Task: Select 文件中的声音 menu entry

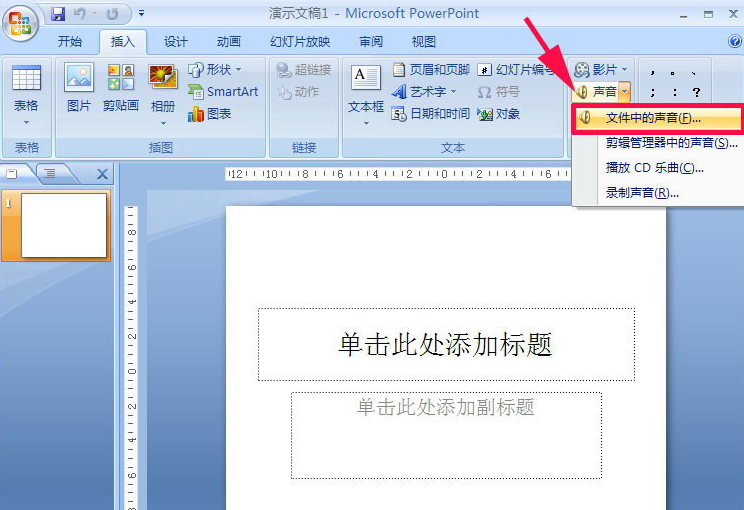Action: point(652,118)
